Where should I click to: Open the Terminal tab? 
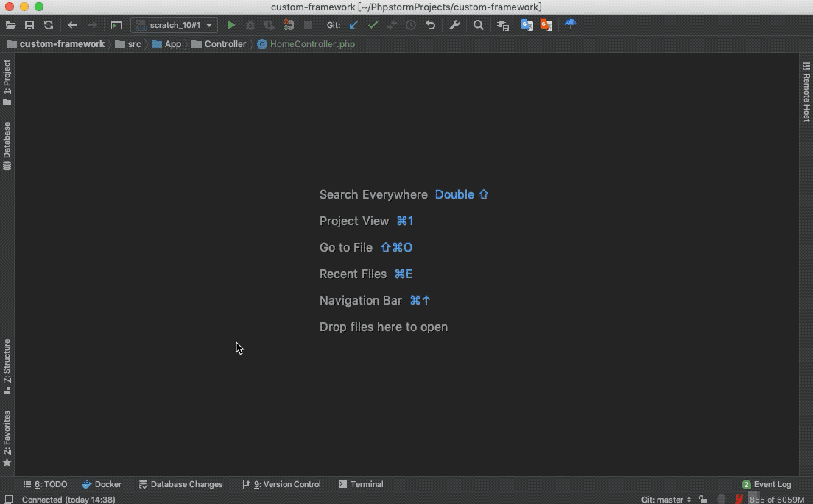click(x=361, y=484)
